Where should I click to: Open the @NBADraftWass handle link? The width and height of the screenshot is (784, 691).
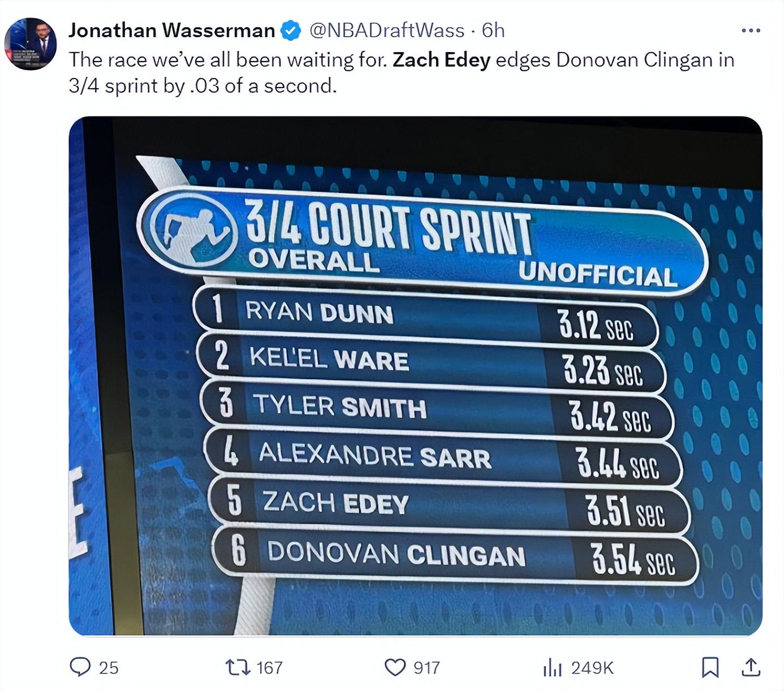coord(387,31)
